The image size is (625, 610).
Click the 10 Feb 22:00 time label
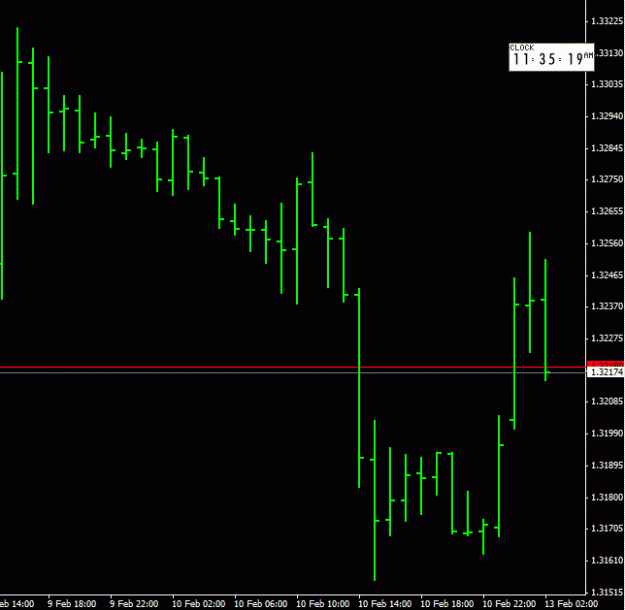tap(509, 604)
